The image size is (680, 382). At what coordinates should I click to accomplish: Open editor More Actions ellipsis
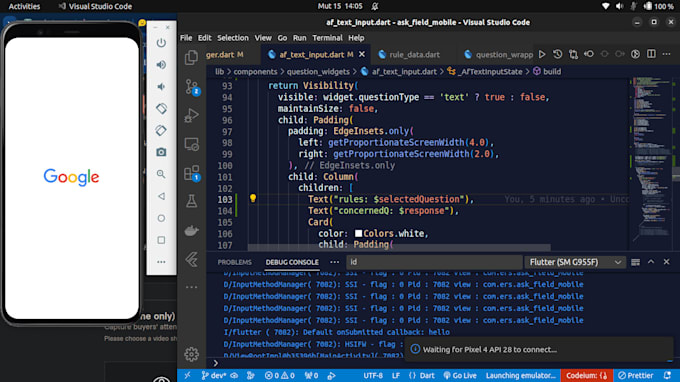pyautogui.click(x=667, y=54)
